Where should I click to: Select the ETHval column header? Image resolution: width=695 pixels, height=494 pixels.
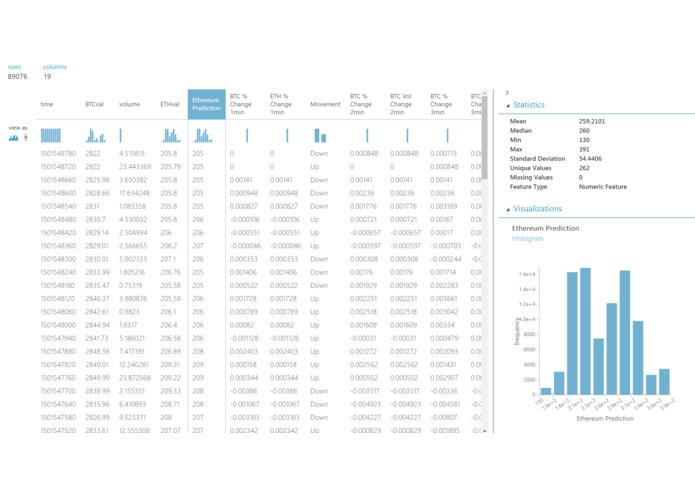click(x=170, y=104)
